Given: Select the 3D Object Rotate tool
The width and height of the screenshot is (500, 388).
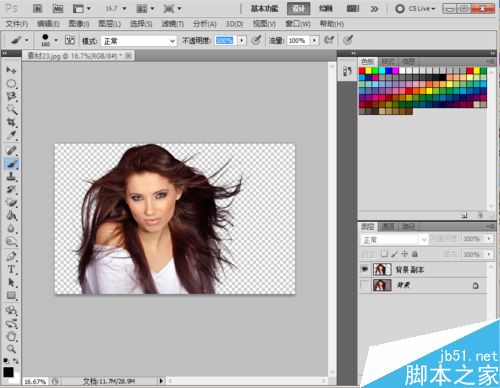Looking at the screenshot, I should [x=11, y=310].
